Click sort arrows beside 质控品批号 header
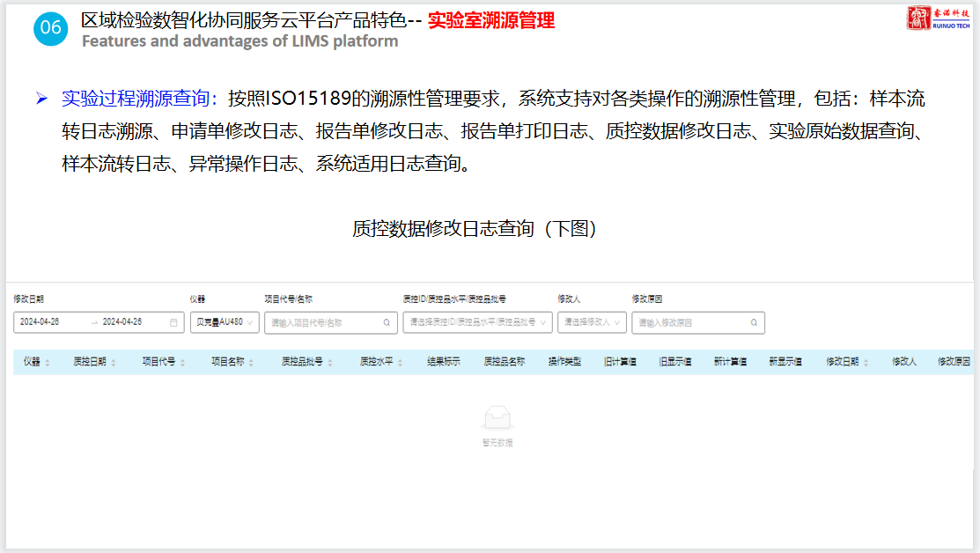This screenshot has height=553, width=980. coord(331,362)
